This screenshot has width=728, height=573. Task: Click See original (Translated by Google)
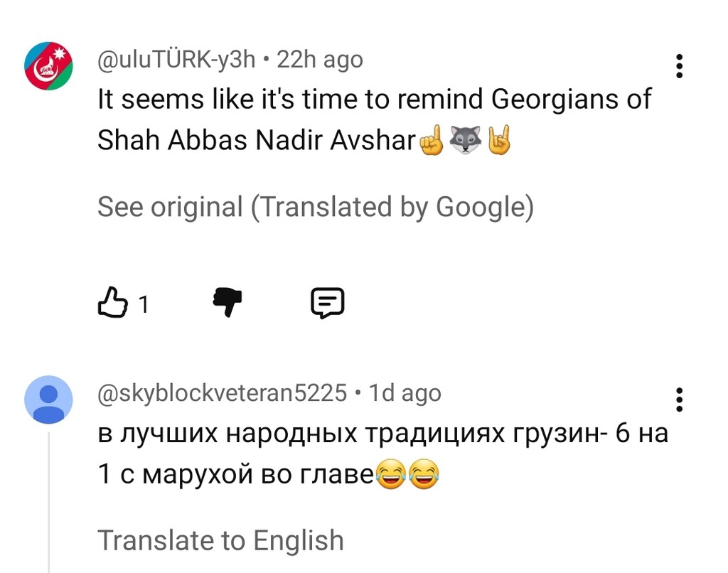pyautogui.click(x=315, y=207)
